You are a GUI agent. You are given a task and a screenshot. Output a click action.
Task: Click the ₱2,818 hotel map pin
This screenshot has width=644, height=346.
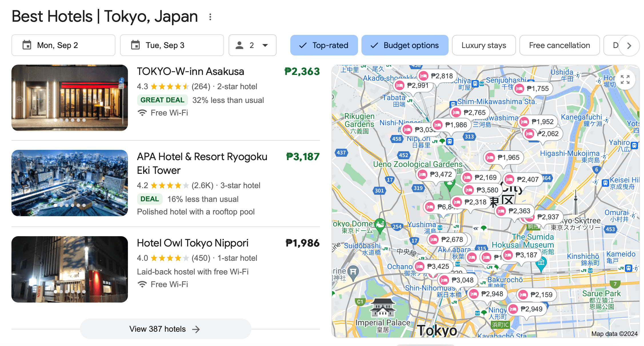pyautogui.click(x=437, y=76)
